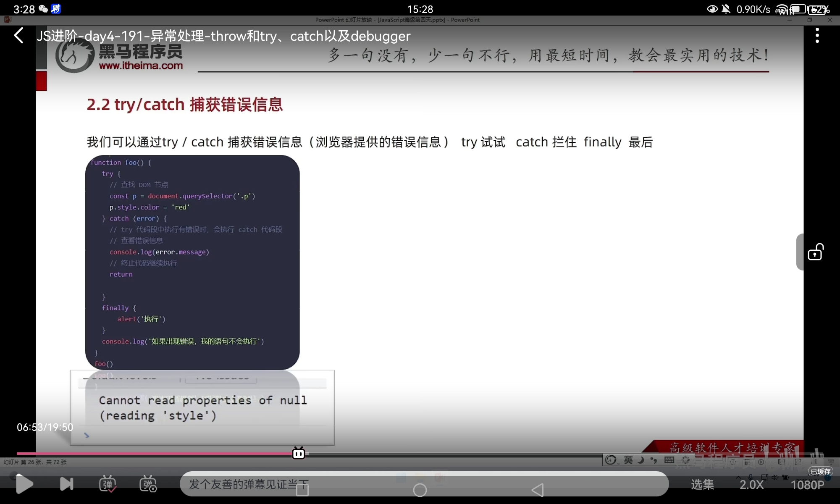Tap the back arrow icon
Image resolution: width=840 pixels, height=504 pixels.
coord(19,36)
